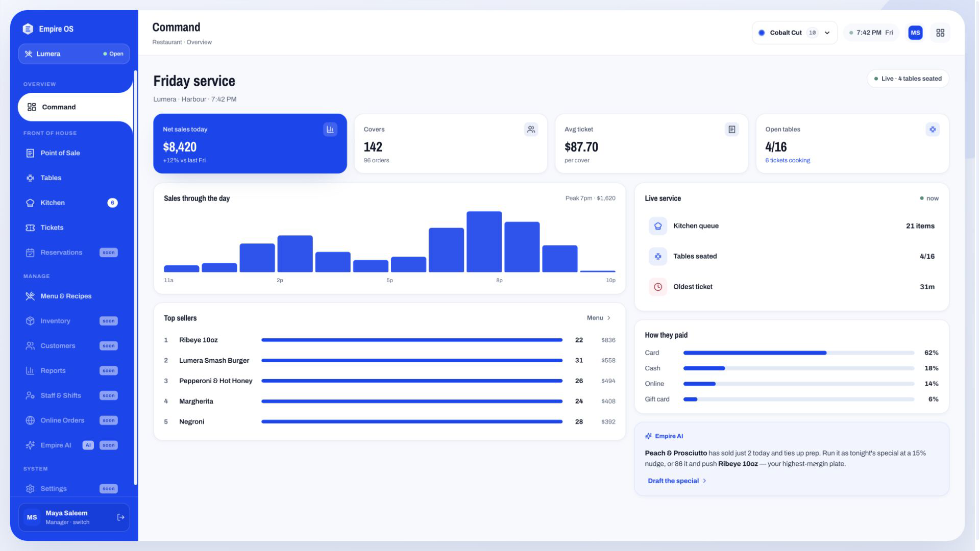Click the chef hat Kitchen queue icon

click(x=658, y=226)
